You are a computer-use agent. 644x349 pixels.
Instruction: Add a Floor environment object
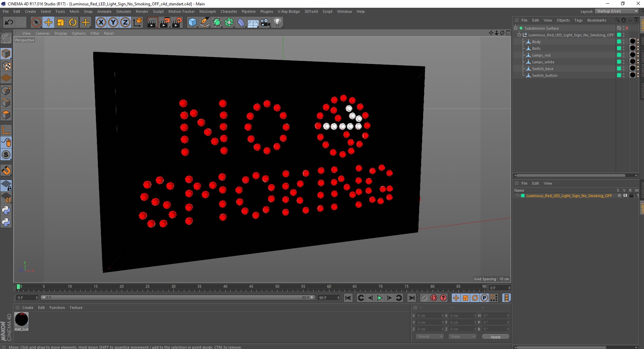[253, 23]
